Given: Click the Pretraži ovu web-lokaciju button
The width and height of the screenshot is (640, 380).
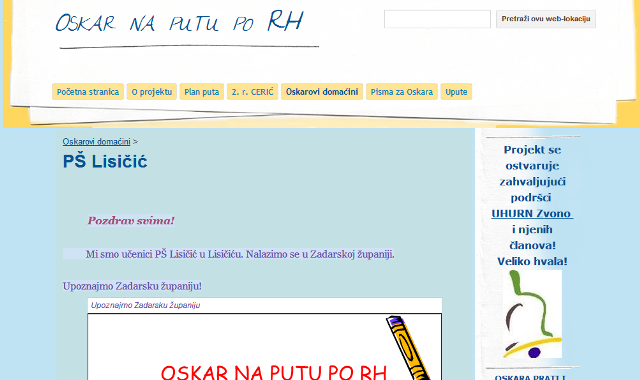Looking at the screenshot, I should 546,19.
